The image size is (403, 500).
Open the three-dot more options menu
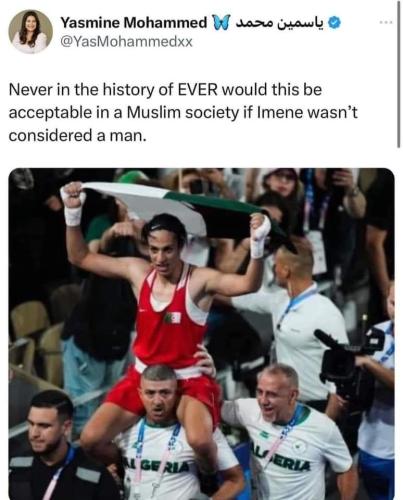(x=386, y=23)
